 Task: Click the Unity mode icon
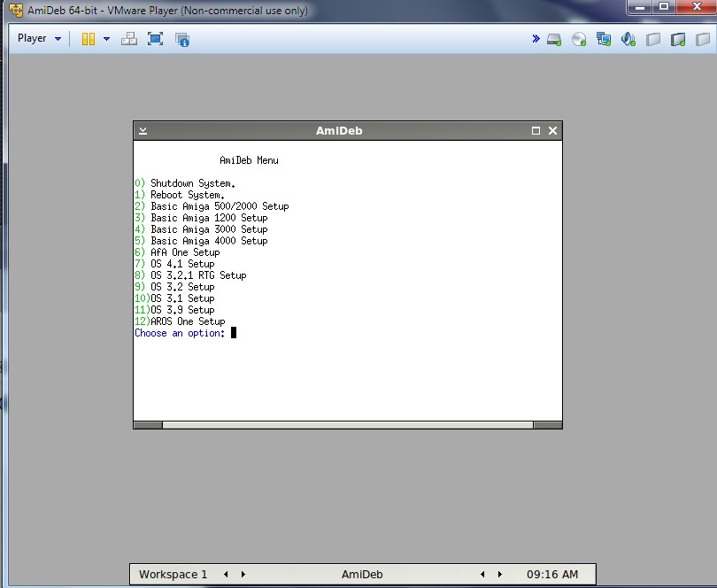[182, 39]
